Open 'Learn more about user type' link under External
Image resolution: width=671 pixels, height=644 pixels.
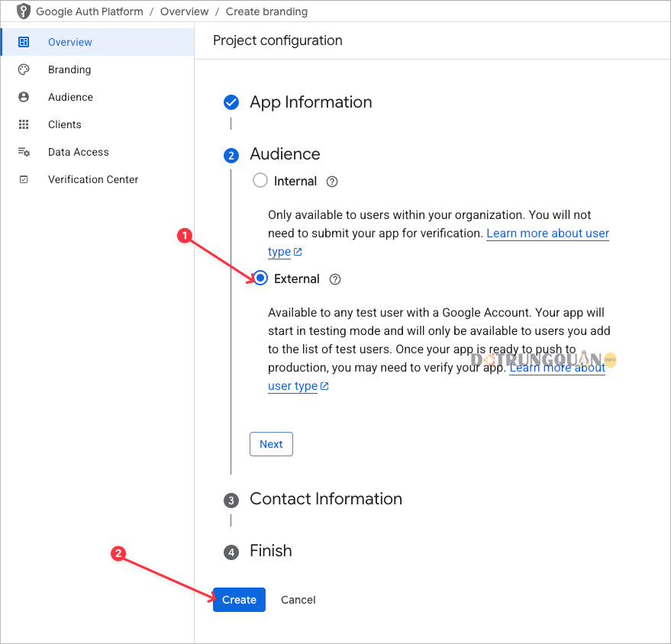[556, 368]
